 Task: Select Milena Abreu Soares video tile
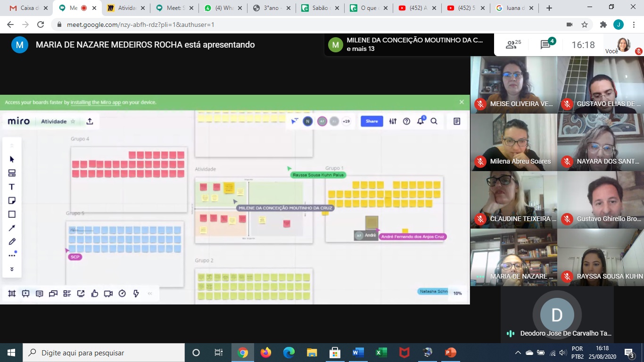pyautogui.click(x=514, y=142)
